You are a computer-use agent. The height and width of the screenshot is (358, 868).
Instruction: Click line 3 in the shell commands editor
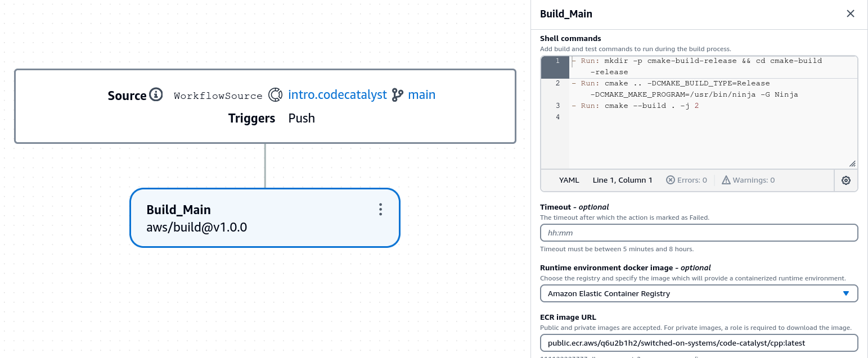[647, 106]
